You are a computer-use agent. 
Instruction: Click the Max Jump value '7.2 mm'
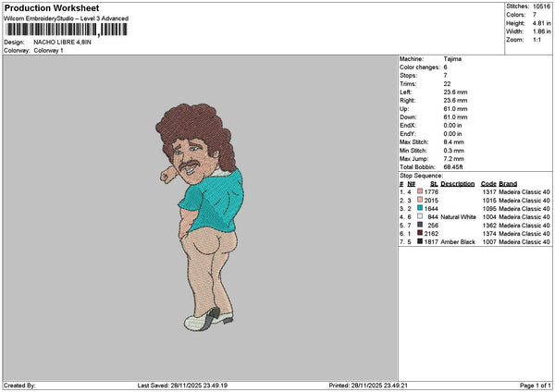[454, 159]
